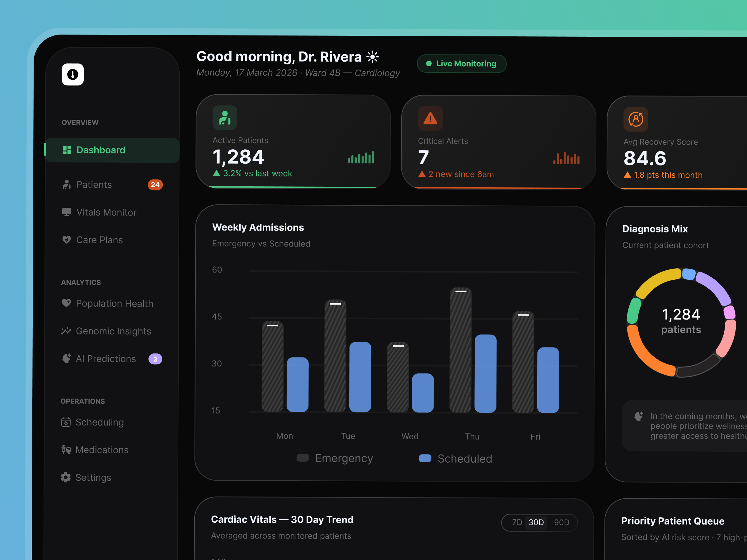Click the 24 badge next to Patients
This screenshot has height=560, width=747.
(155, 184)
